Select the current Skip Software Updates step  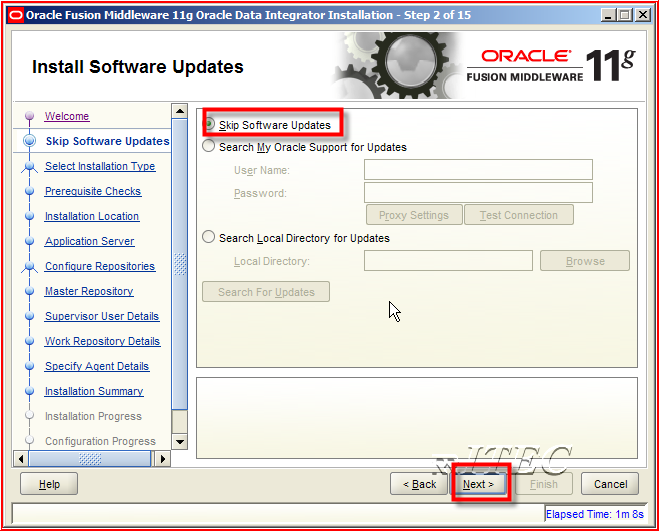pos(108,141)
